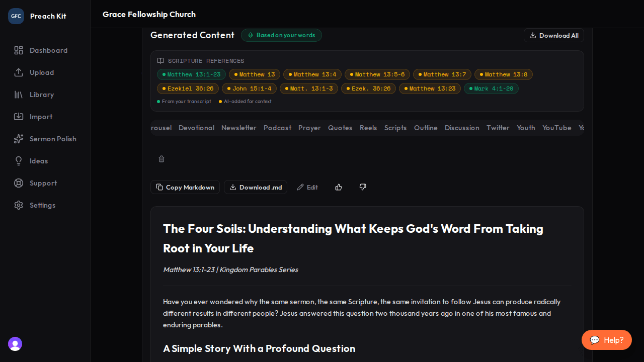Select the YouTube content tab
Image resolution: width=644 pixels, height=362 pixels.
556,128
